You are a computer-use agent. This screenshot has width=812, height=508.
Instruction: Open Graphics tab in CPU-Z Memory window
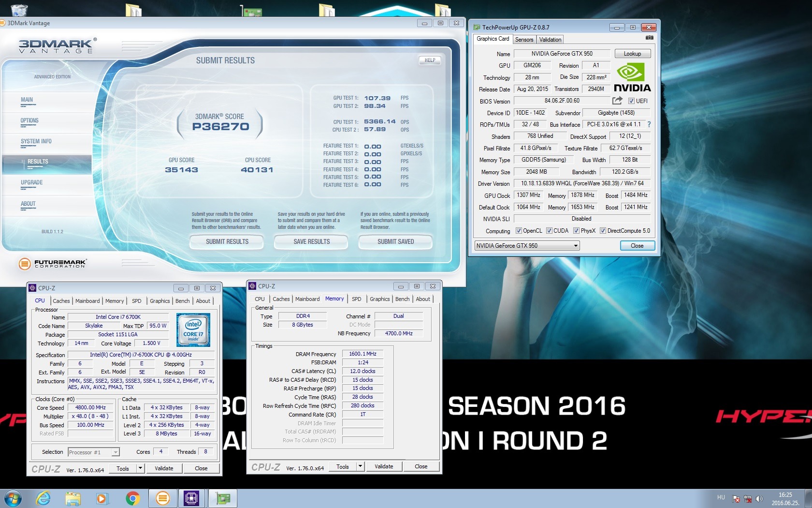pos(380,299)
